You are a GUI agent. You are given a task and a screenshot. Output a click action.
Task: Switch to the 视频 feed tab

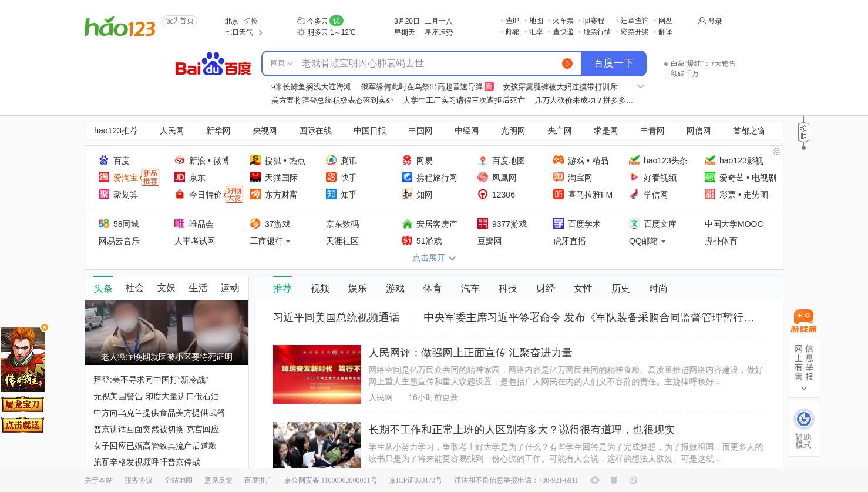point(320,288)
